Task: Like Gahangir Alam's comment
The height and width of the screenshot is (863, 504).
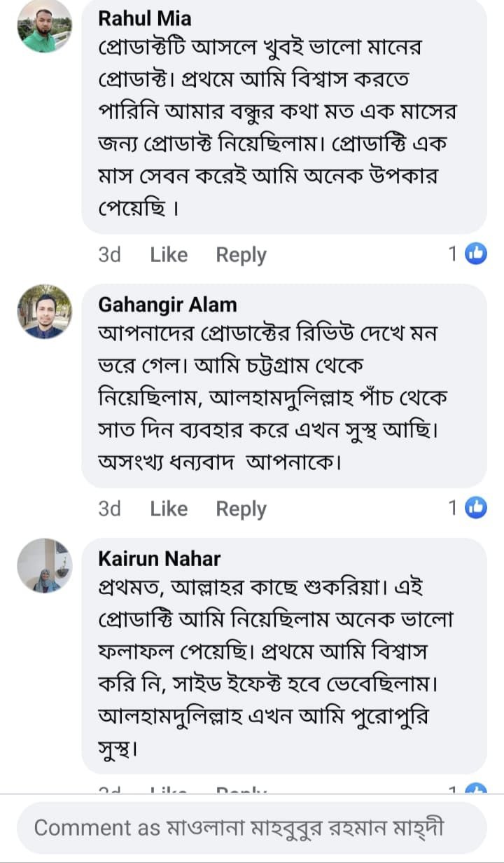Action: tap(169, 509)
